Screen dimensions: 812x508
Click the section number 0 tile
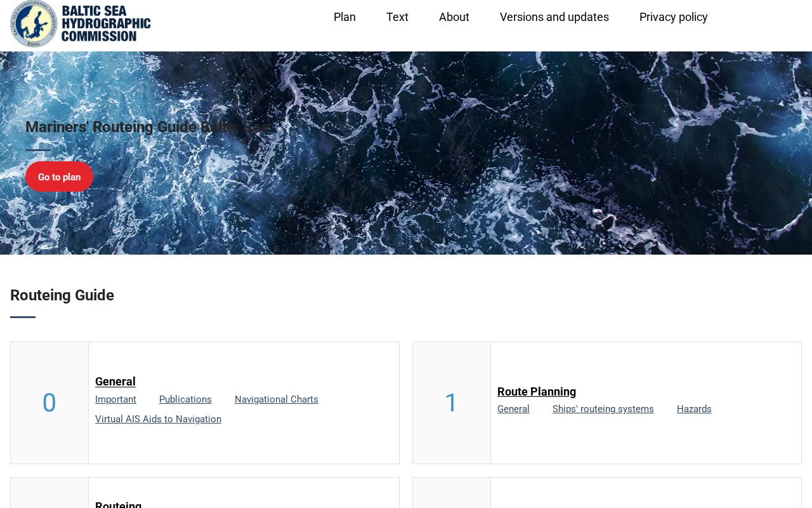49,403
